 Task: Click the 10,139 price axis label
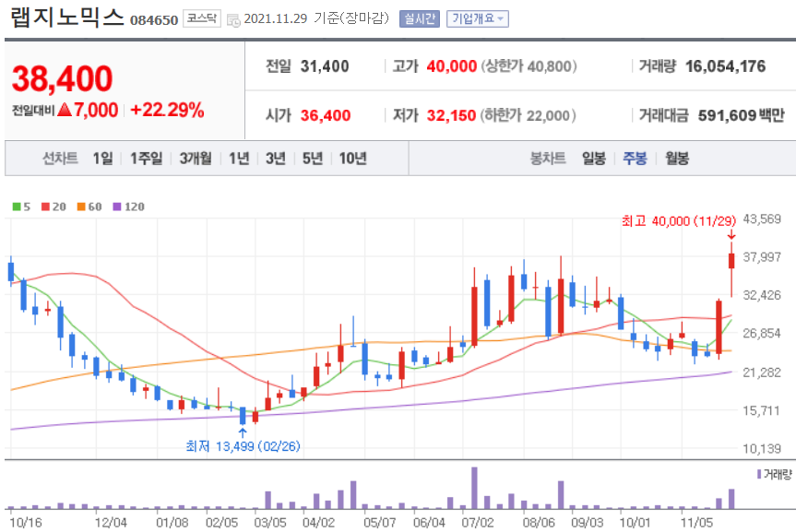pos(762,449)
